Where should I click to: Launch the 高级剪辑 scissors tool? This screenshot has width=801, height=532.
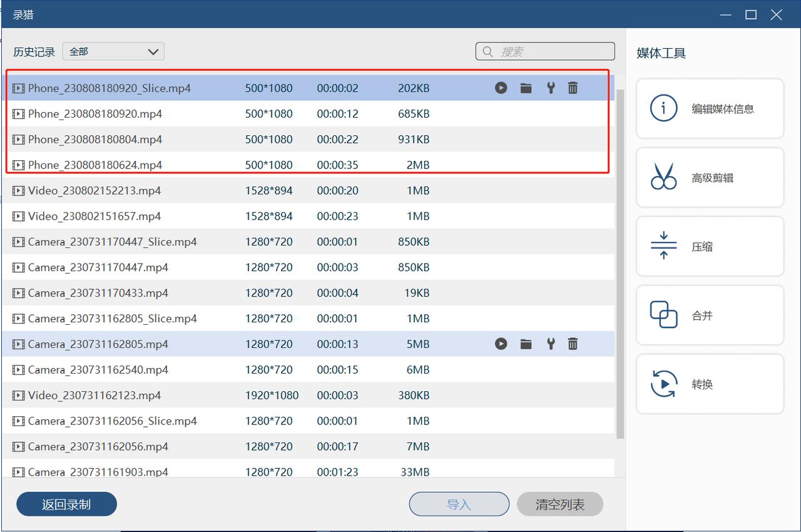[x=710, y=178]
